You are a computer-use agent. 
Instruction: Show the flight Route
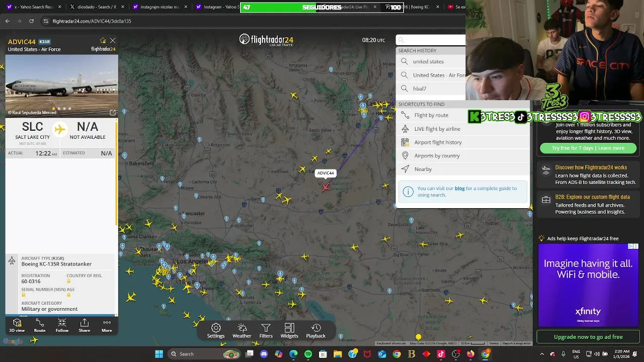point(40,325)
